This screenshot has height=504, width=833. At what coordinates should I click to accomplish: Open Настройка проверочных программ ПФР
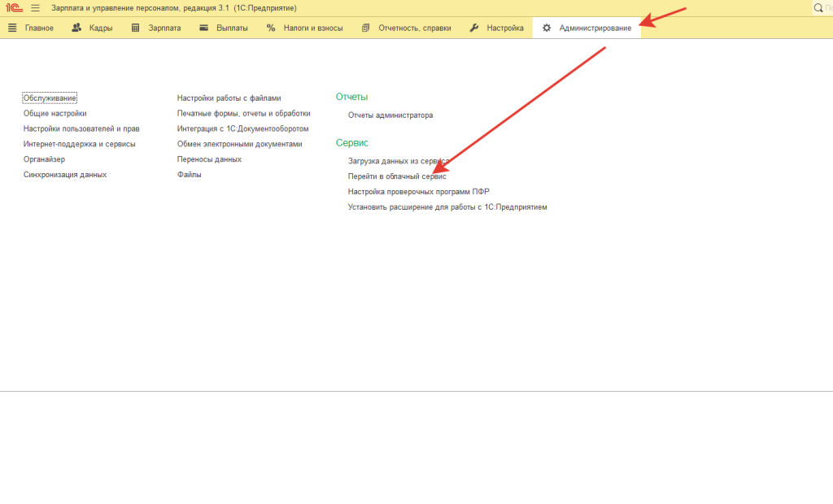tap(419, 192)
